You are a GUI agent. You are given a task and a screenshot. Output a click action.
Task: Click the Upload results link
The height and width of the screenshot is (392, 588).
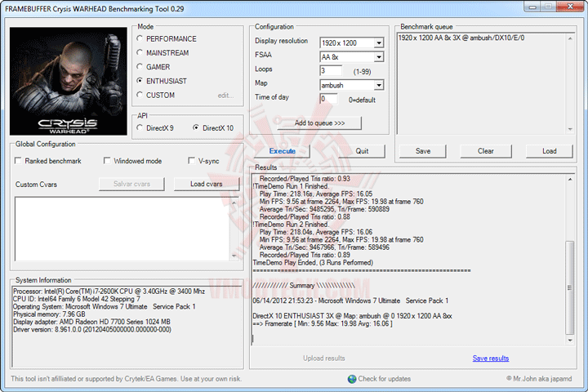coord(324,359)
